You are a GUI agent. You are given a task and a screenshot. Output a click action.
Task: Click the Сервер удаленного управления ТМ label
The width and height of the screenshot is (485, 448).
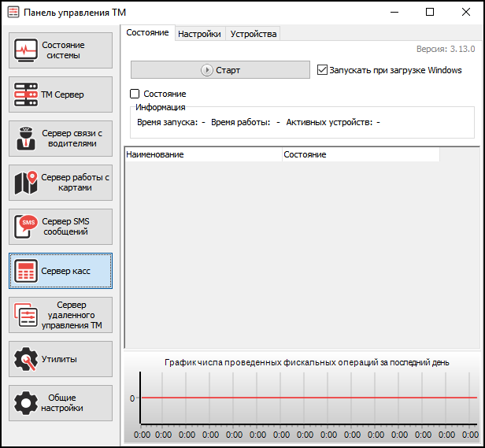click(x=72, y=315)
